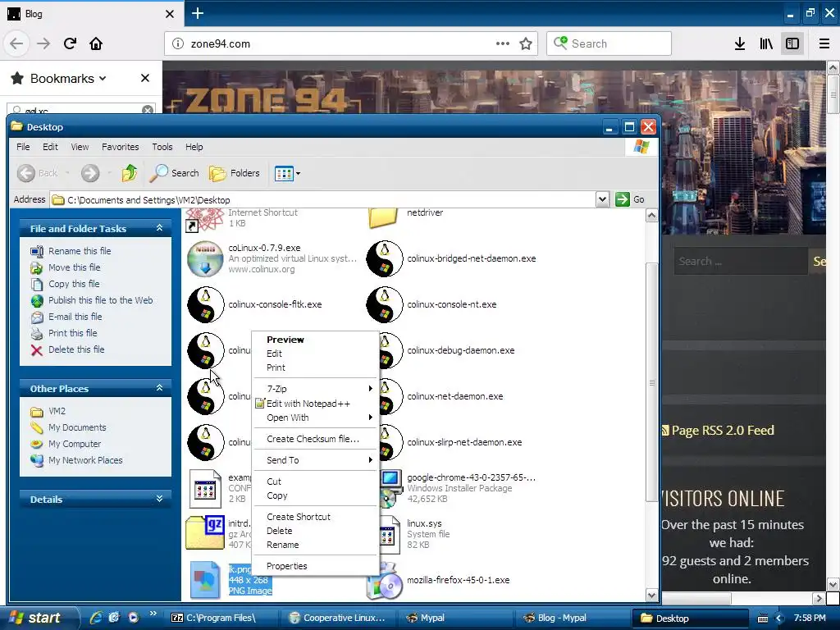Viewport: 840px width, 630px height.
Task: Click Explorer Search toolbar button
Action: click(174, 173)
